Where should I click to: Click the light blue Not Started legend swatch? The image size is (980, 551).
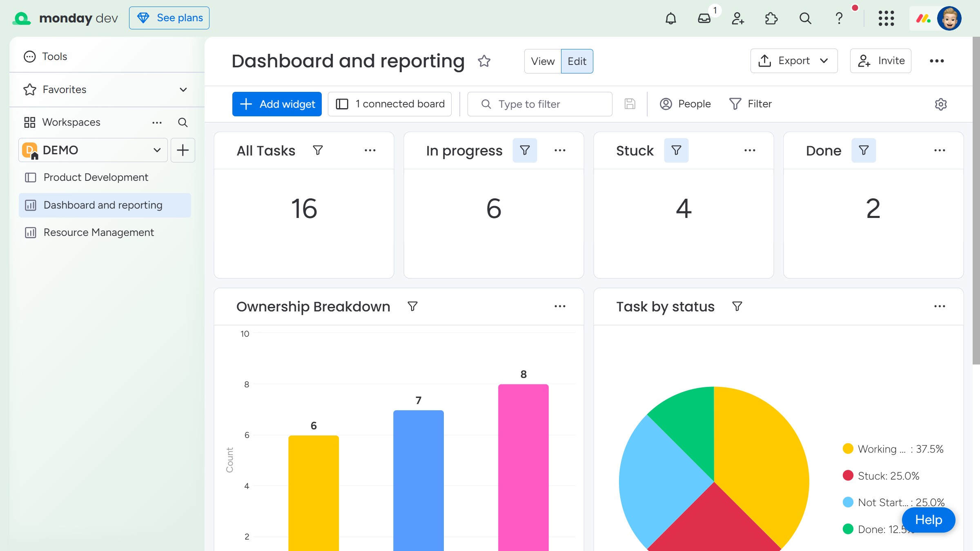848,502
